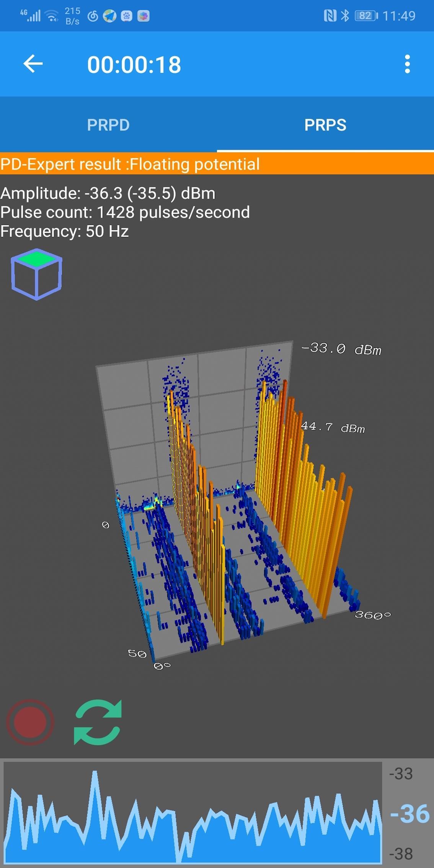
Task: Tap the 44.7 dBm axis label
Action: [333, 427]
